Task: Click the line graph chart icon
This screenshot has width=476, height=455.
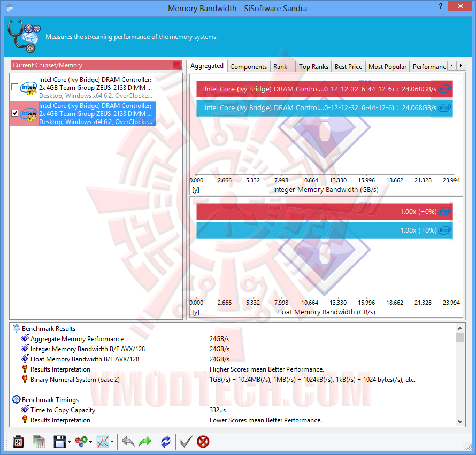Action: (x=103, y=442)
